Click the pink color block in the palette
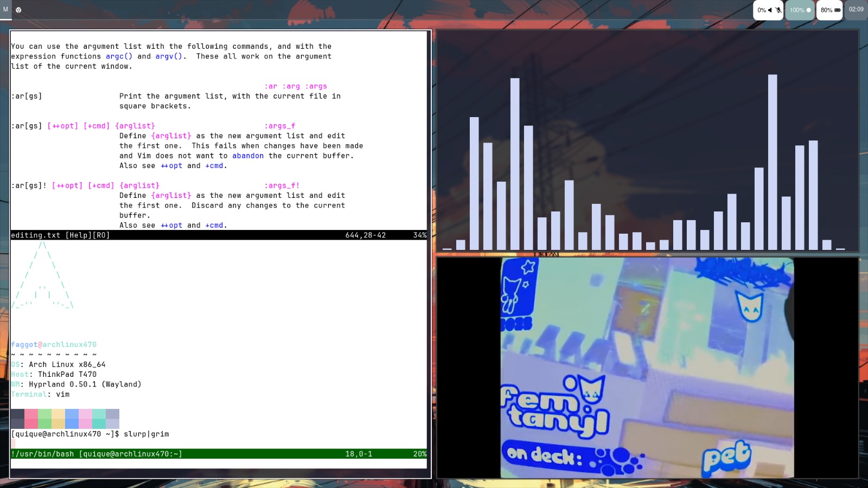This screenshot has width=868, height=488. pos(31,419)
